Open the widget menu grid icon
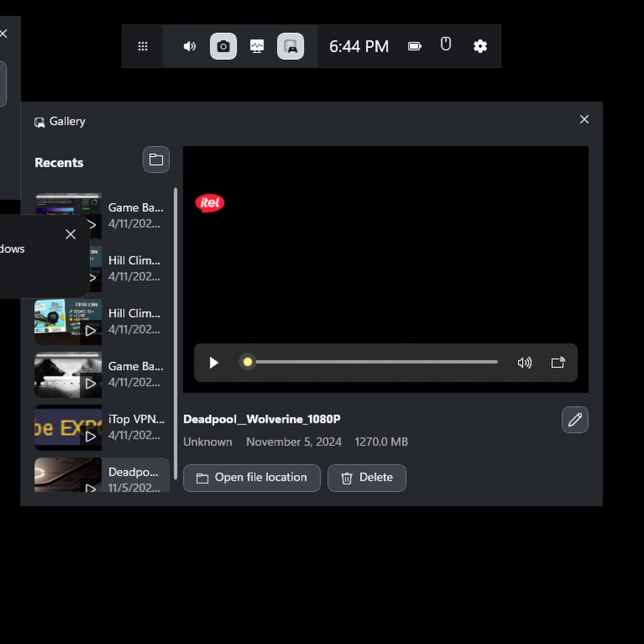The width and height of the screenshot is (644, 644). click(x=142, y=46)
